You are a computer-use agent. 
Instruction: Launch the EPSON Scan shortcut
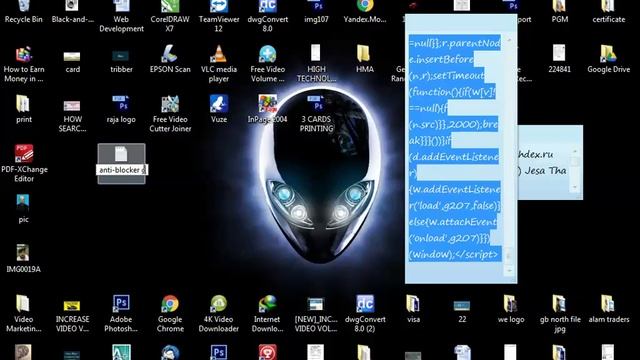point(170,60)
